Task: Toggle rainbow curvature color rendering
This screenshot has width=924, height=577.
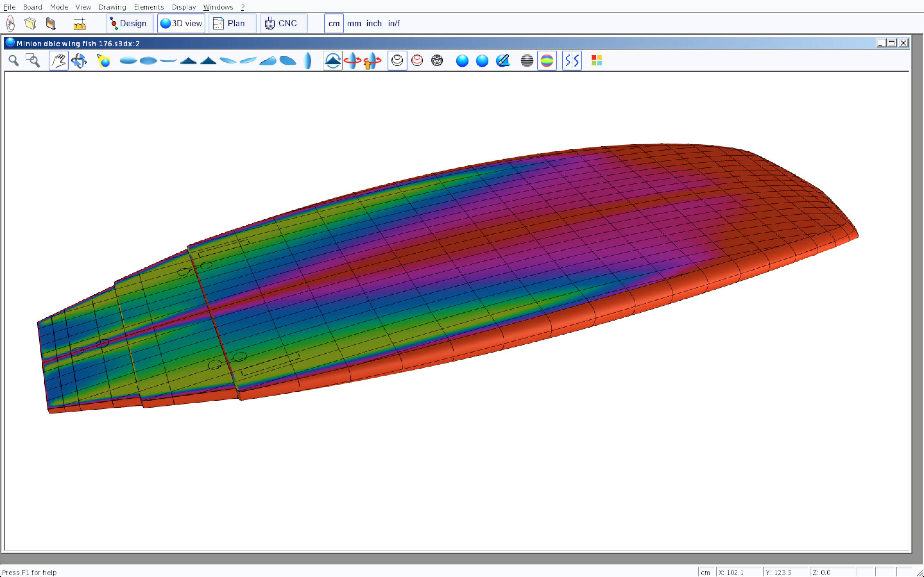Action: click(x=547, y=61)
